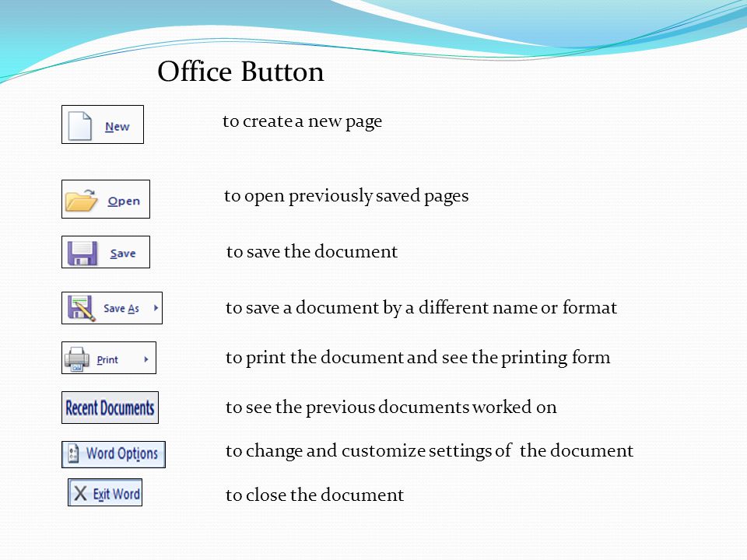
Task: Click the Office Button title text
Action: click(240, 72)
